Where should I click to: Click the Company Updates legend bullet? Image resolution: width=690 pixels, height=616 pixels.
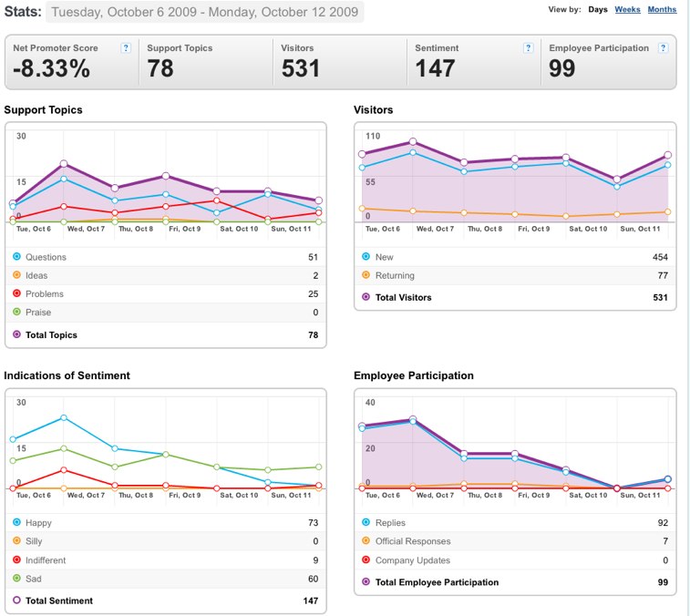366,560
